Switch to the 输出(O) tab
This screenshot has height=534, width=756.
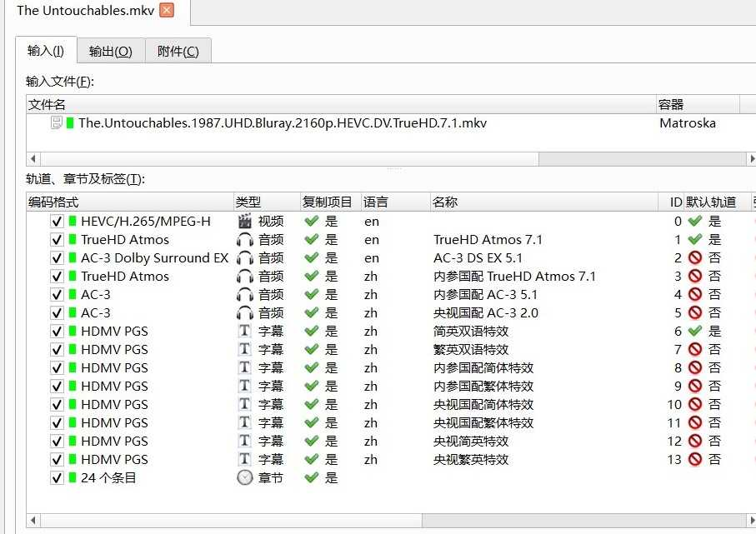110,51
